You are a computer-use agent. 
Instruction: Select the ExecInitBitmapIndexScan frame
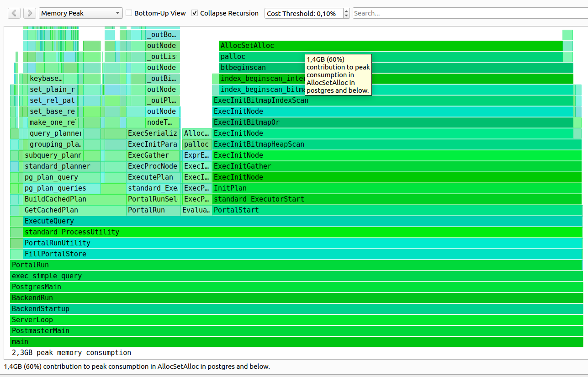pos(393,101)
